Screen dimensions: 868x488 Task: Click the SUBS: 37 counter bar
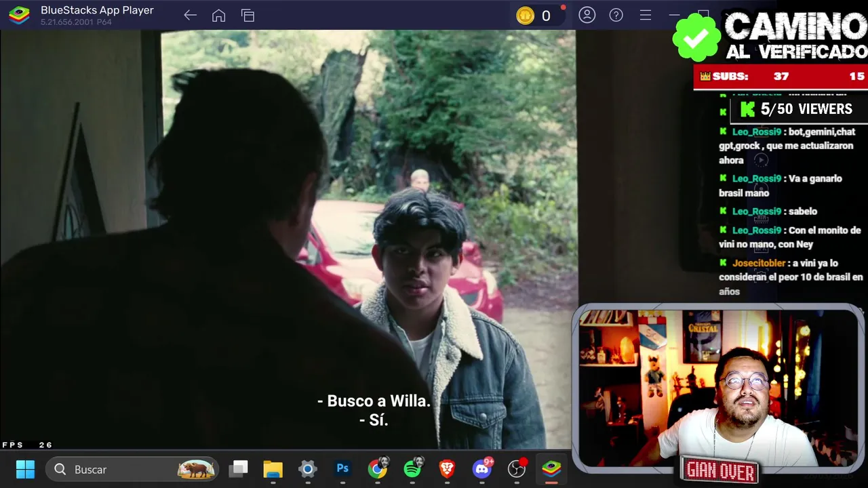[781, 77]
